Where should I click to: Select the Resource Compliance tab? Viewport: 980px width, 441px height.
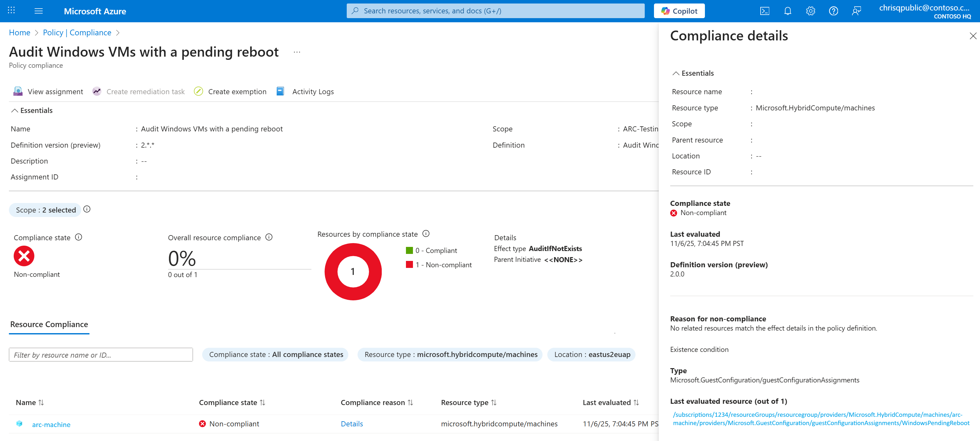(49, 324)
